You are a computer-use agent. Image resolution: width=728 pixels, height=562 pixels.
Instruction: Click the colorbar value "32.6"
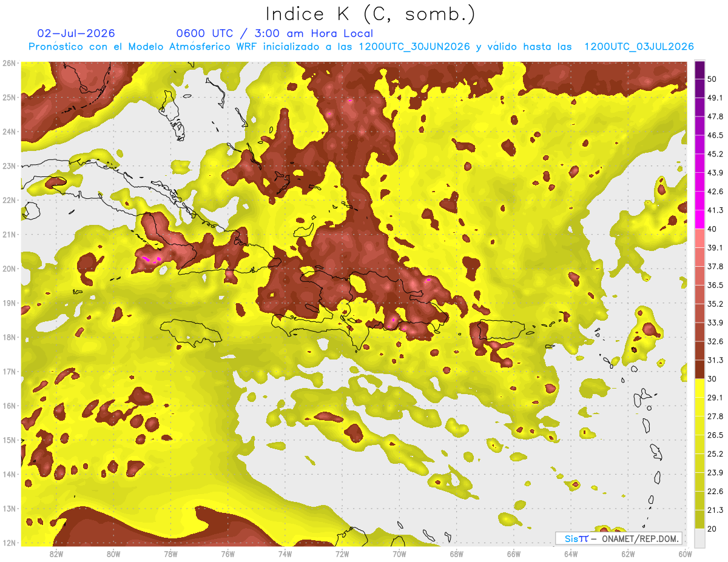715,341
